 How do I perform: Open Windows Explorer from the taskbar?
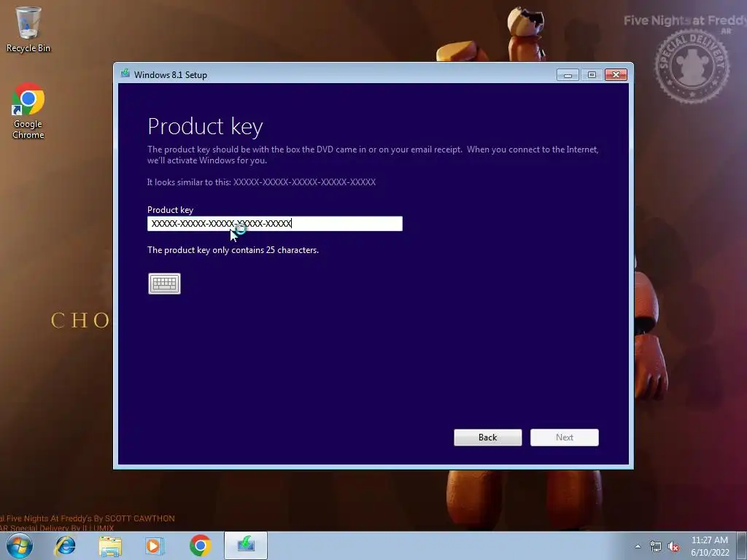(110, 545)
